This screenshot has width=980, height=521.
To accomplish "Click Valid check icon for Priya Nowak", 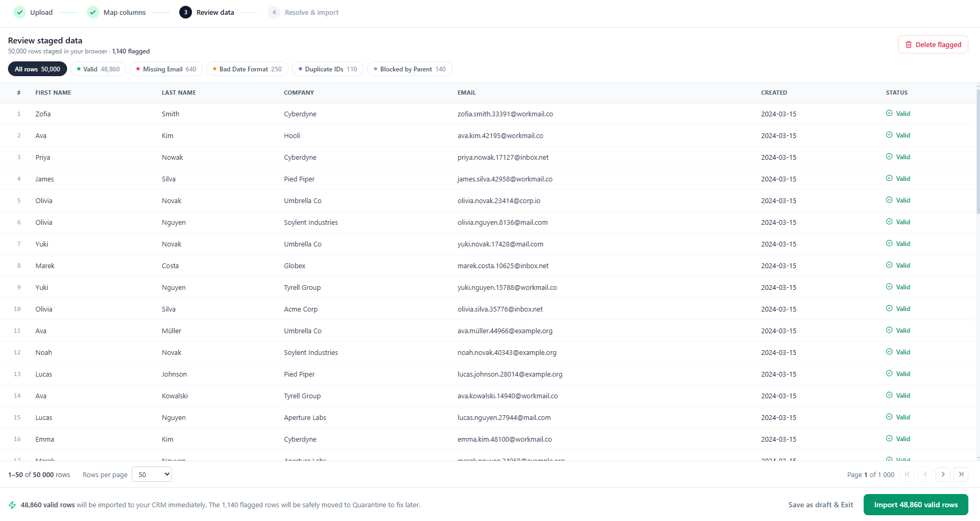I will (x=889, y=157).
